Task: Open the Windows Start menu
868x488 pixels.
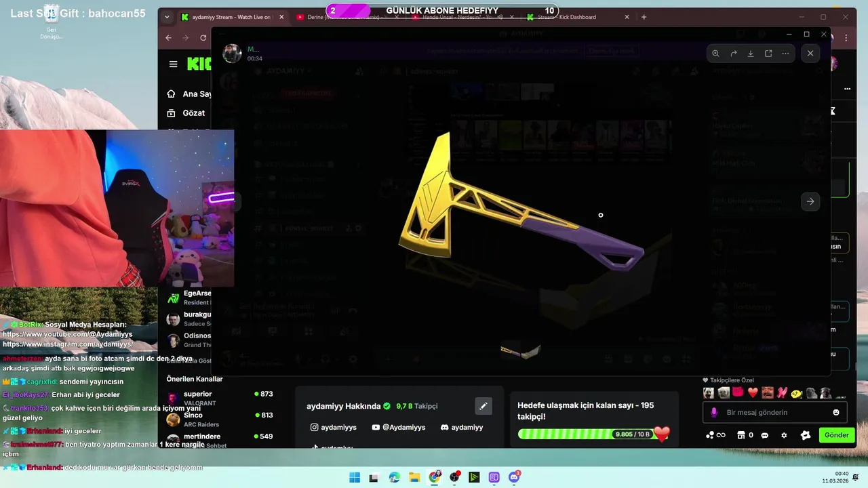Action: (x=355, y=477)
